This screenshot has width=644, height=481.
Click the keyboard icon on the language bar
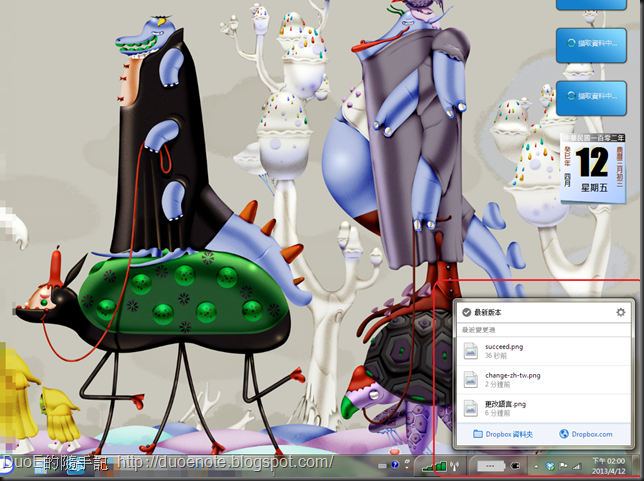pos(382,466)
